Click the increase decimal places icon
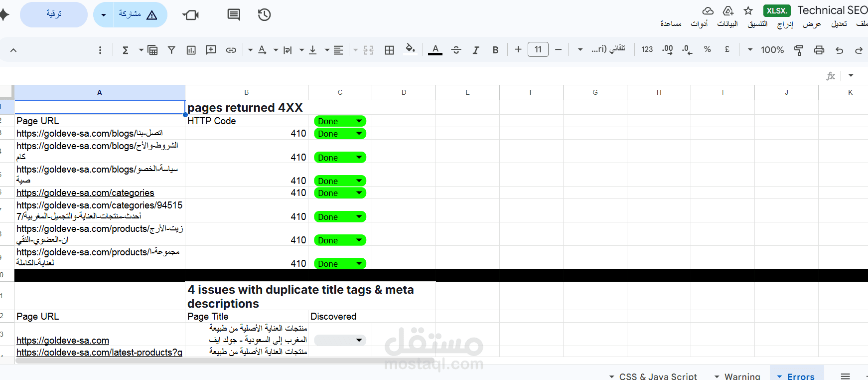Screen dimensions: 868x380 (668, 50)
